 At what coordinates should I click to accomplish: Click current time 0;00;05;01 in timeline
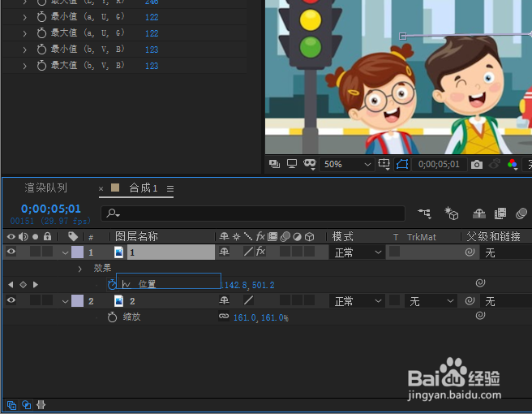pos(51,209)
